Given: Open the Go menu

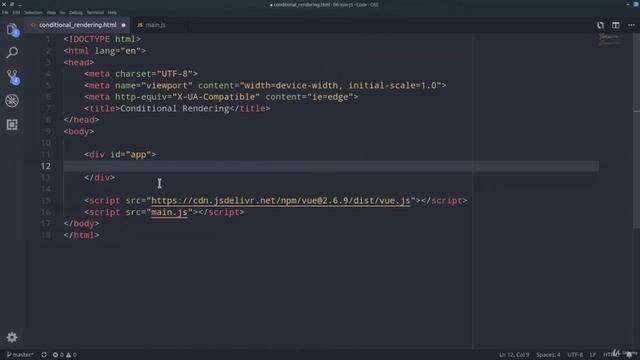Looking at the screenshot, I should pyautogui.click(x=62, y=13).
